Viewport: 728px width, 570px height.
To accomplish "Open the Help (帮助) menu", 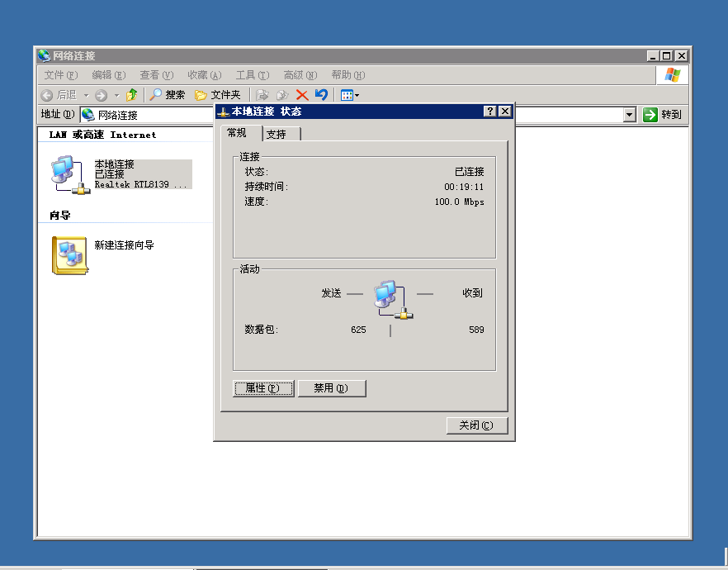I will tap(348, 75).
